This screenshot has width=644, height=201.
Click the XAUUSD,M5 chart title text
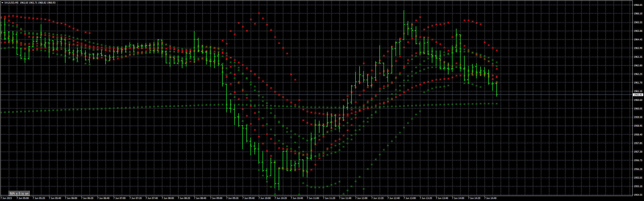tap(11, 3)
